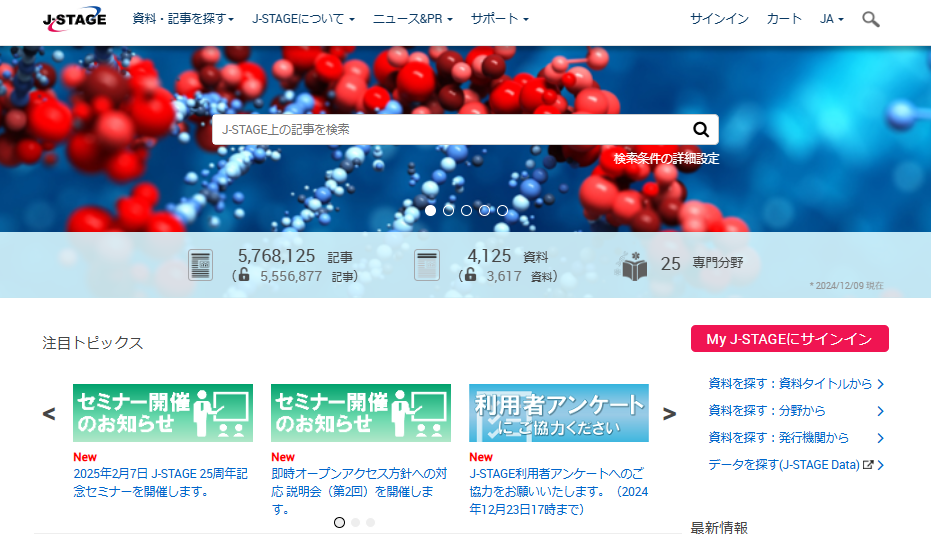
Task: Select the last hero banner slide dot
Action: point(502,211)
